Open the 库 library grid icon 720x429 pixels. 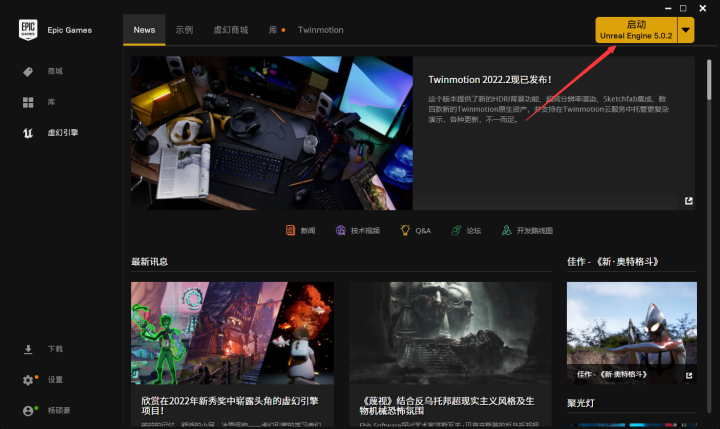coord(28,102)
